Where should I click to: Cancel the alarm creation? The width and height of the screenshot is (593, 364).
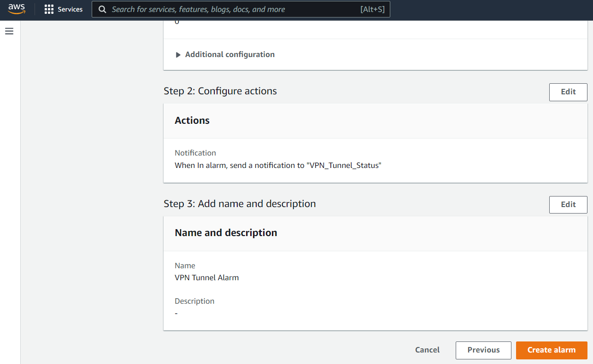pos(427,350)
